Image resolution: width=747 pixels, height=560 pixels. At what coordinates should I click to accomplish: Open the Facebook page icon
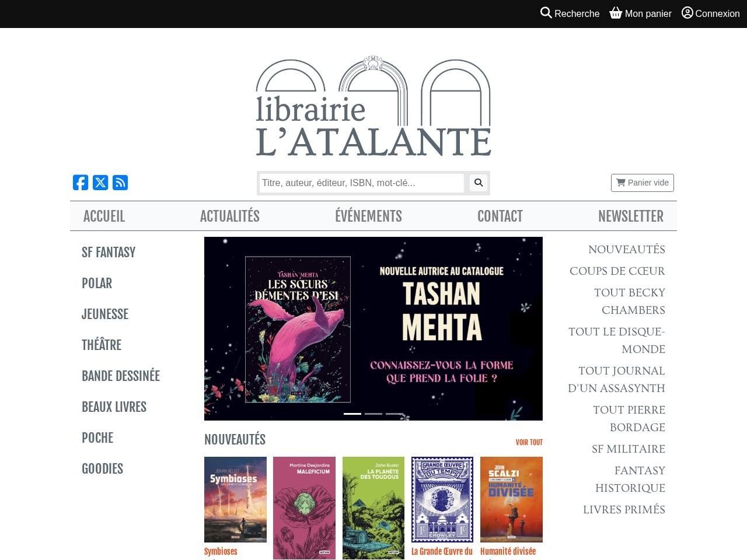click(x=81, y=182)
